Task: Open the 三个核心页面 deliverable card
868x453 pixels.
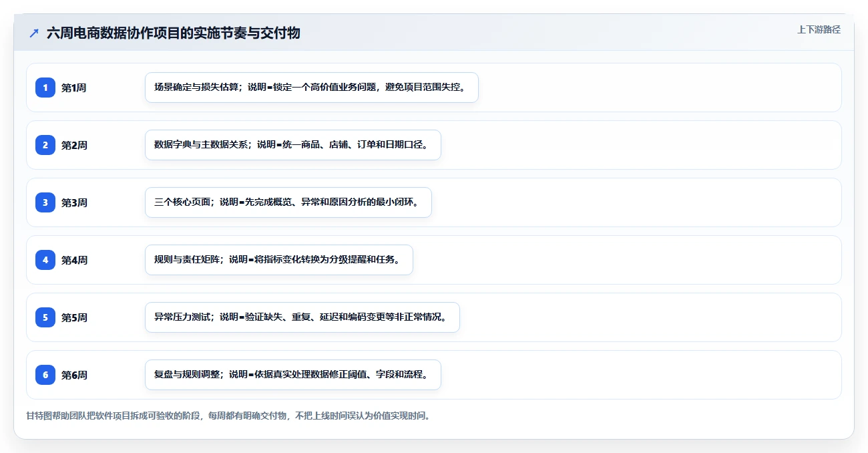Action: click(x=288, y=202)
